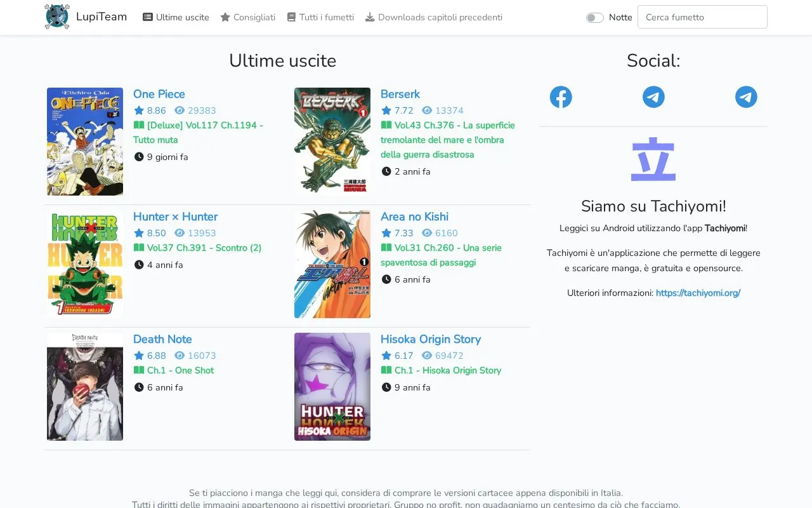Screen dimensions: 812x508
Task: Click the LupiTeam brand name
Action: [101, 17]
